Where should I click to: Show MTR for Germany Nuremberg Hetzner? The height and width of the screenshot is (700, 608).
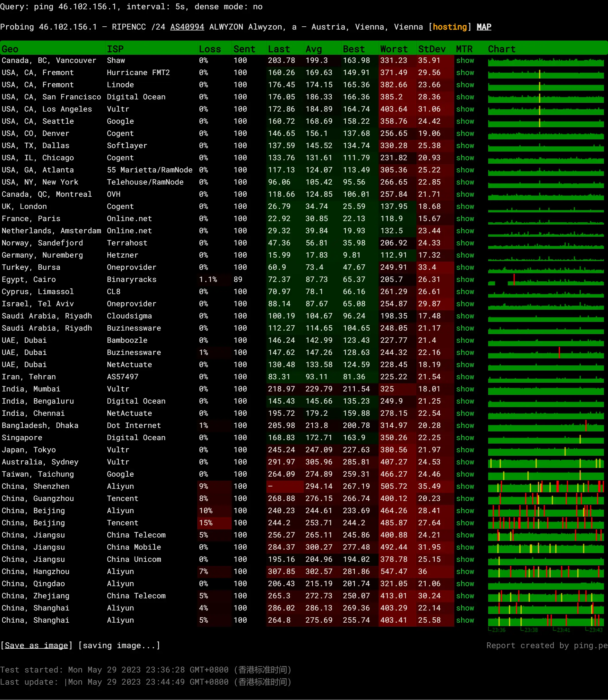tap(465, 255)
